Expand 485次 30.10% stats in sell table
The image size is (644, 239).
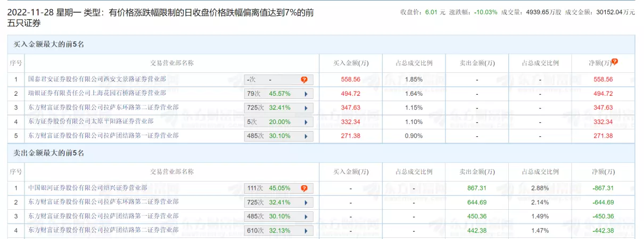click(278, 217)
